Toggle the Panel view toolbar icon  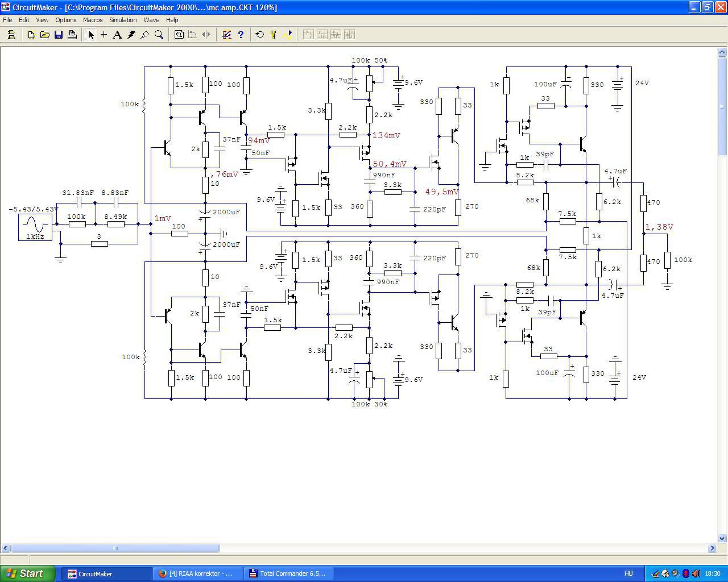(11, 35)
